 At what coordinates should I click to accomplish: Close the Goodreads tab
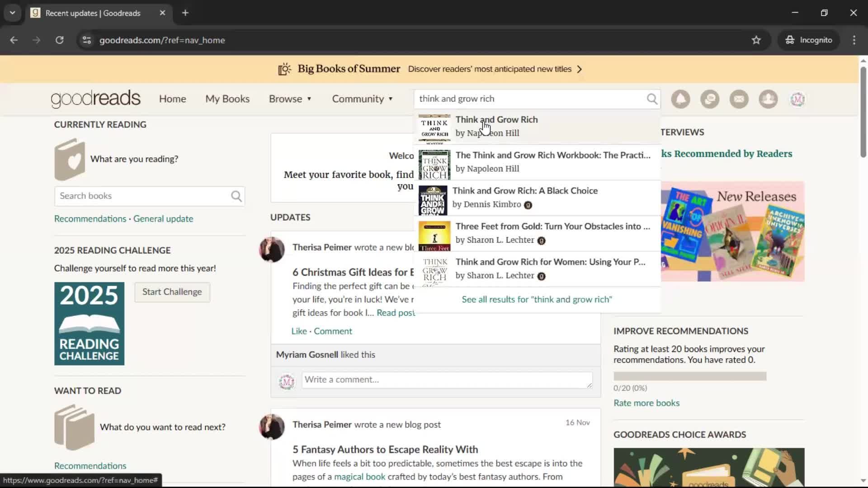click(x=162, y=13)
